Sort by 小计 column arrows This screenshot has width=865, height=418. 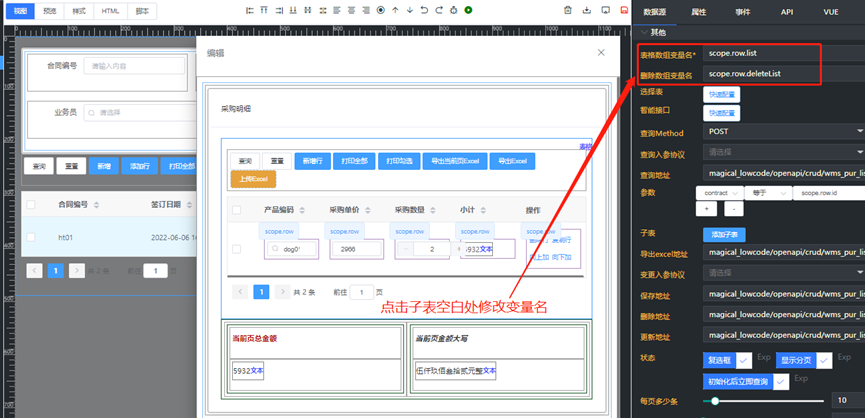(483, 210)
